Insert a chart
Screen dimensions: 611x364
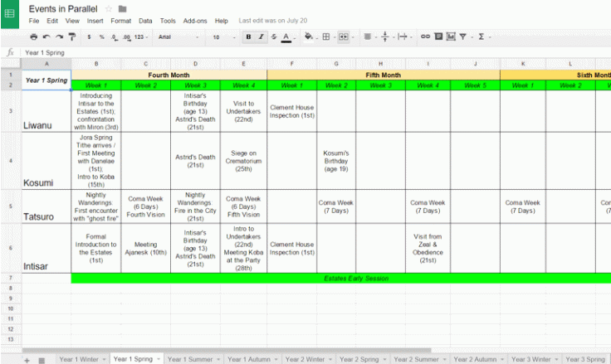coord(451,36)
